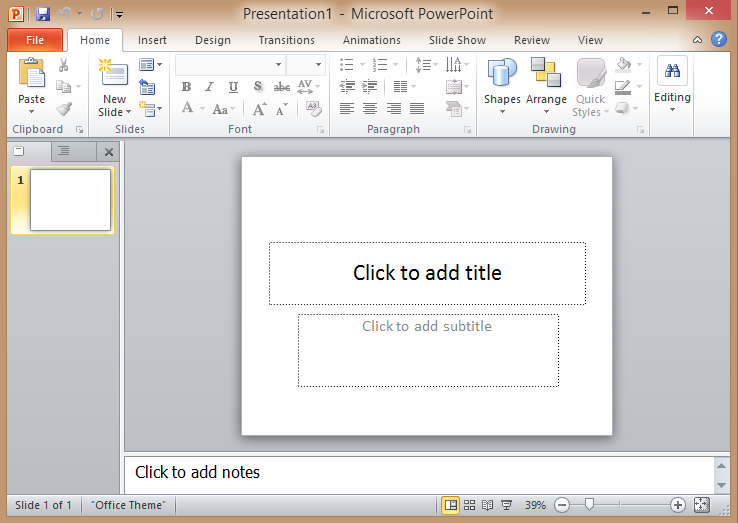Click to add notes area

[419, 475]
